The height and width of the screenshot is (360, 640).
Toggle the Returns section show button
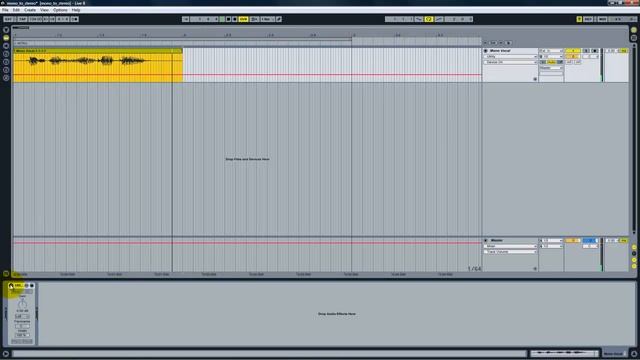[x=634, y=253]
